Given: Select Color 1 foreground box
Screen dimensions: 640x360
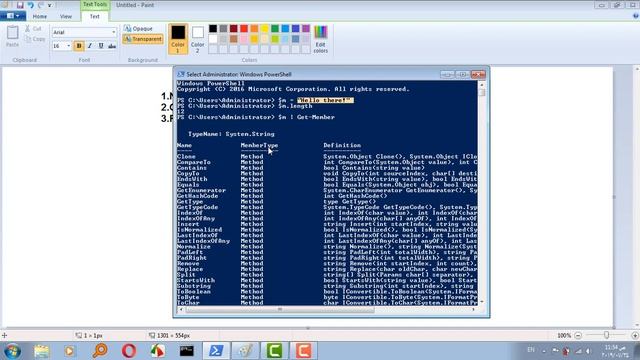Looking at the screenshot, I should click(x=178, y=39).
